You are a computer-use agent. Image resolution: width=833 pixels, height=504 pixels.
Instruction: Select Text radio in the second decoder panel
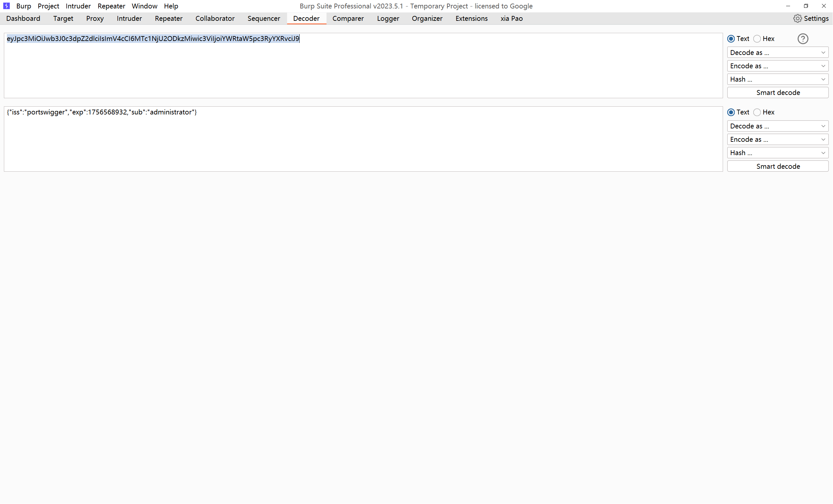[x=731, y=112]
